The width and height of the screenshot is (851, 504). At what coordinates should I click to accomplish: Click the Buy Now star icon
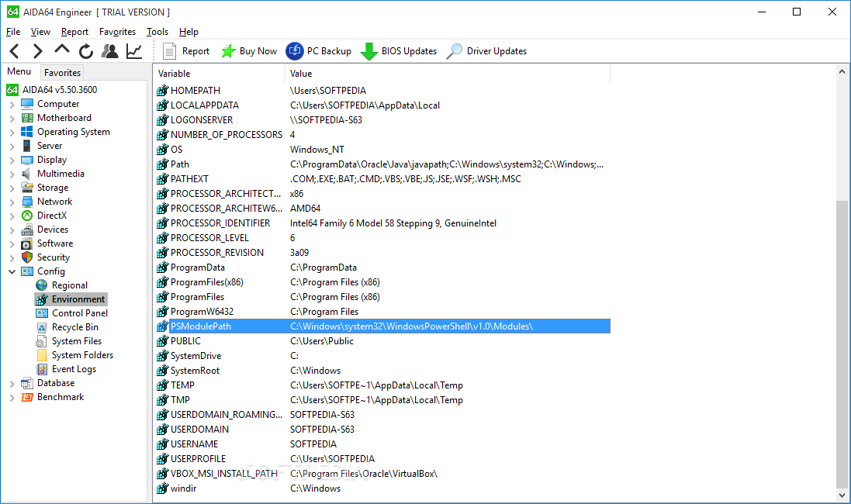click(x=228, y=51)
